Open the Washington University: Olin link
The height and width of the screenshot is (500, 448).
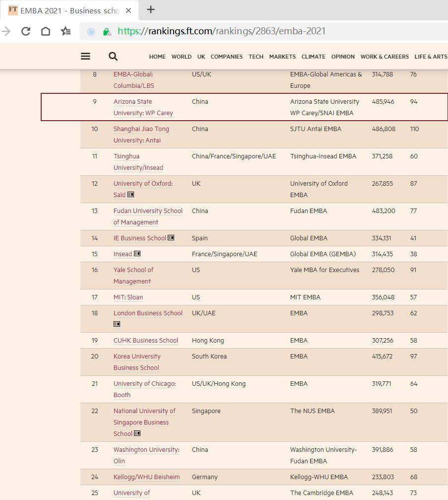click(146, 455)
